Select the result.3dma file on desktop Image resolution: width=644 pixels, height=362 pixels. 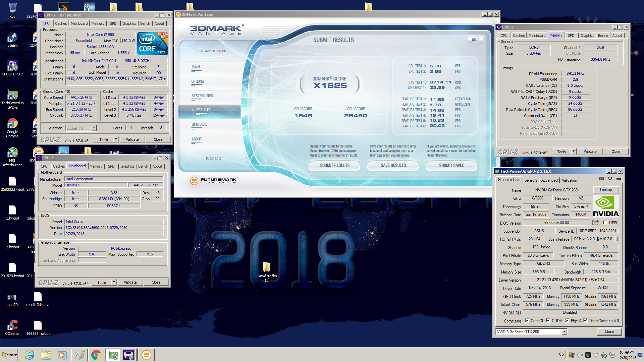click(x=38, y=299)
